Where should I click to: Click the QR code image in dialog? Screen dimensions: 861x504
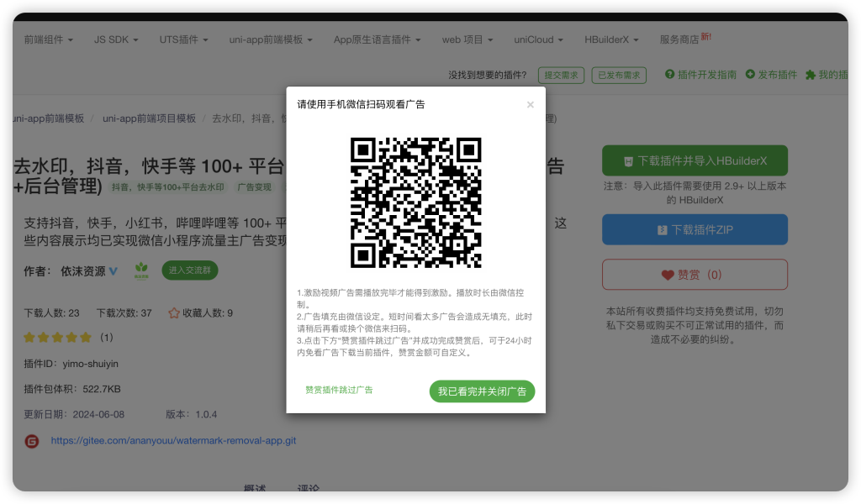(415, 202)
